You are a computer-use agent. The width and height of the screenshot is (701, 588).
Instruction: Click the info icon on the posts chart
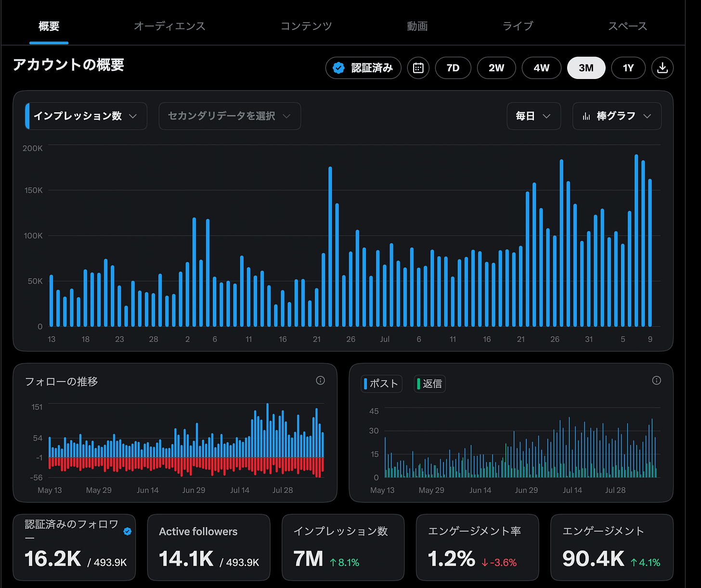click(656, 380)
